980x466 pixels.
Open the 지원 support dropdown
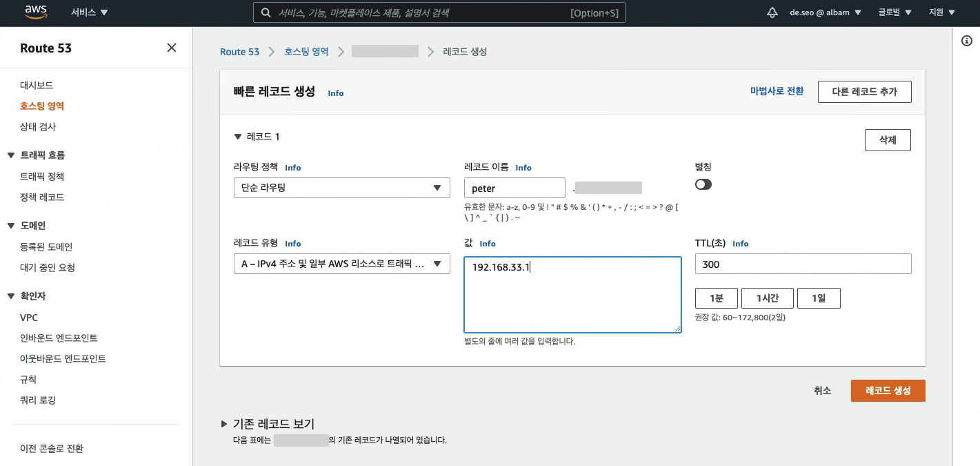coord(942,12)
